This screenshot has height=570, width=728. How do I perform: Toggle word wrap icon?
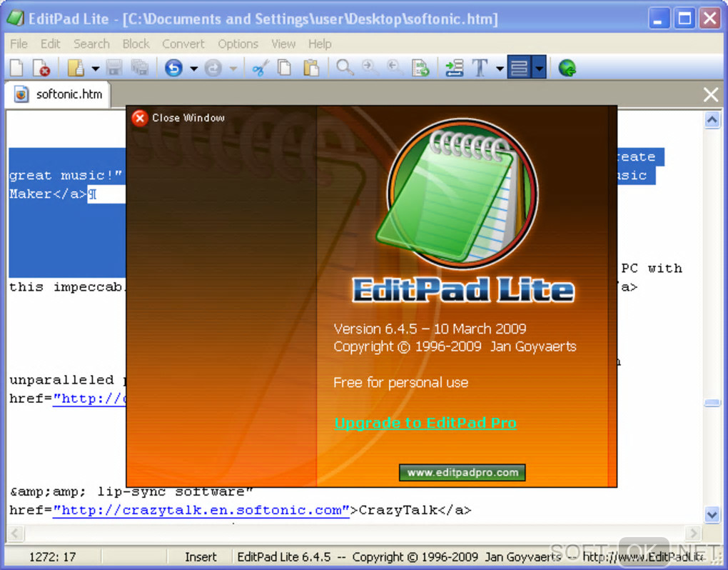[x=454, y=69]
